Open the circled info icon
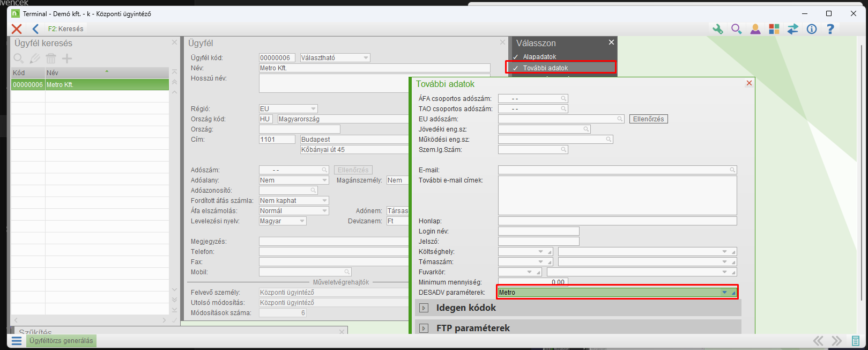868x350 pixels. point(812,29)
